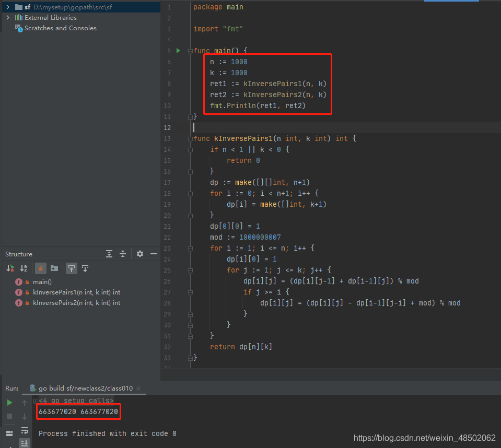Collapse the for loop fold marker on line 18
The image size is (501, 448).
point(190,194)
